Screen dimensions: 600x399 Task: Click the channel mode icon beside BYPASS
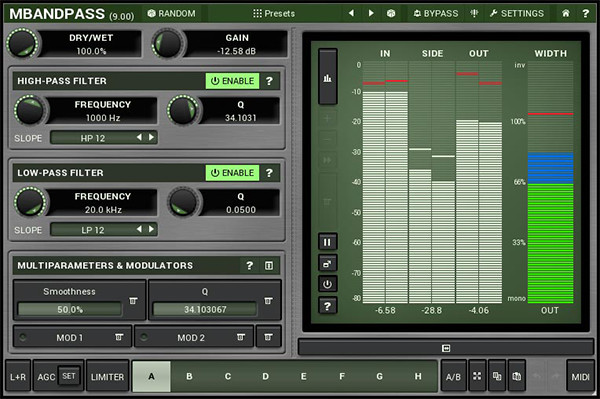tap(474, 13)
